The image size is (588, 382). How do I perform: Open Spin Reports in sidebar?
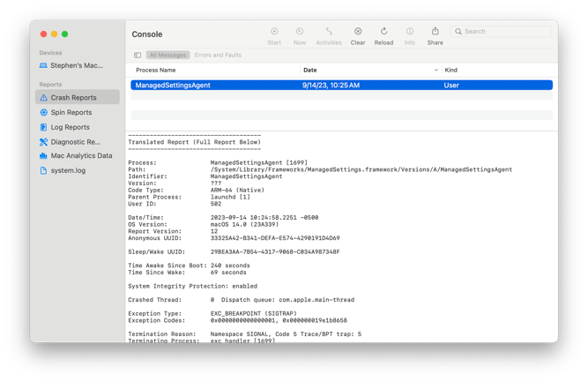tap(78, 112)
